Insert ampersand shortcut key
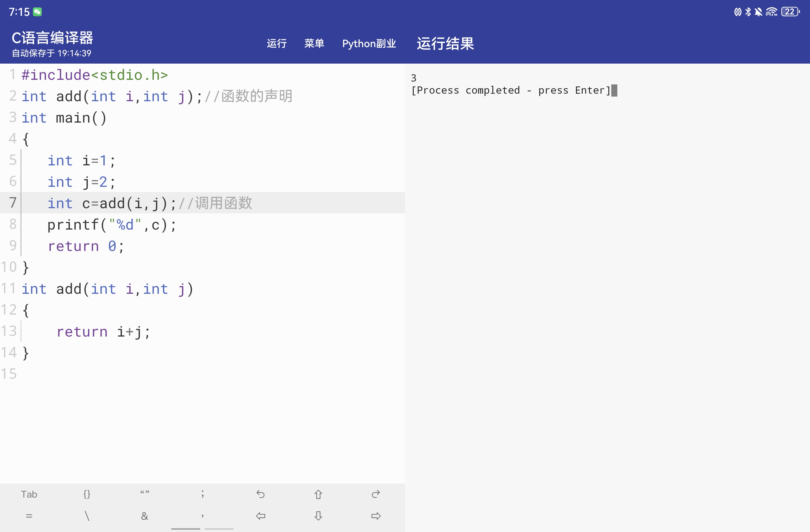This screenshot has height=532, width=810. [145, 516]
